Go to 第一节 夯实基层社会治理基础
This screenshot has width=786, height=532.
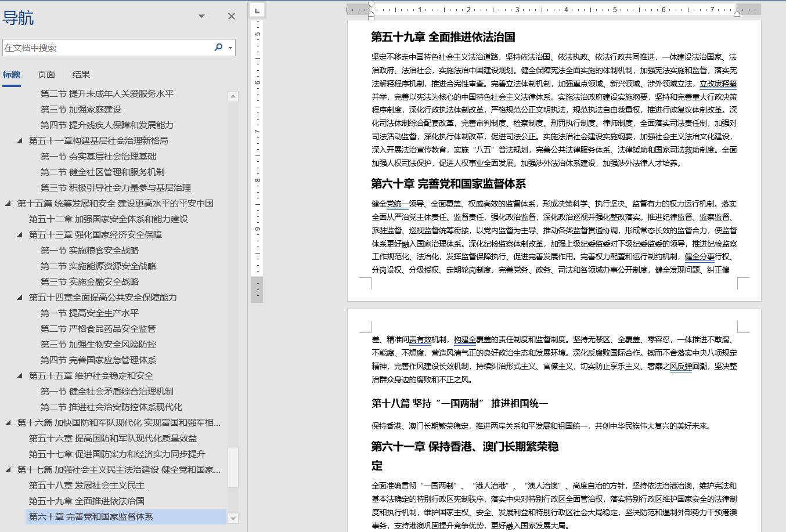[x=98, y=156]
